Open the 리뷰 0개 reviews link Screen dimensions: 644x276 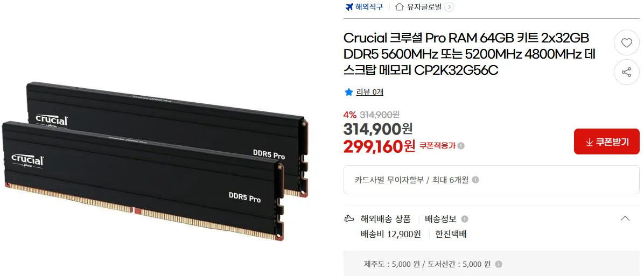coord(369,93)
